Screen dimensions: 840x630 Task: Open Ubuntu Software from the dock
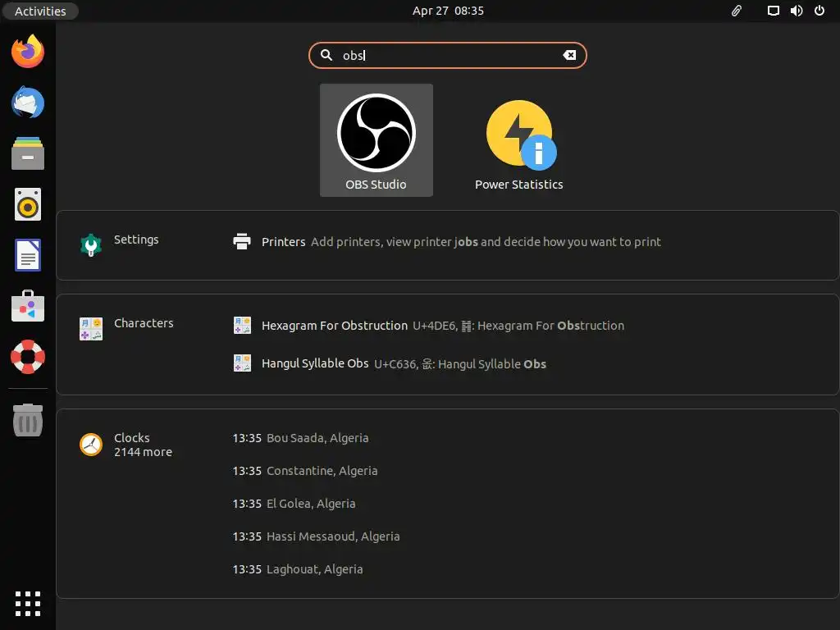[x=28, y=306]
